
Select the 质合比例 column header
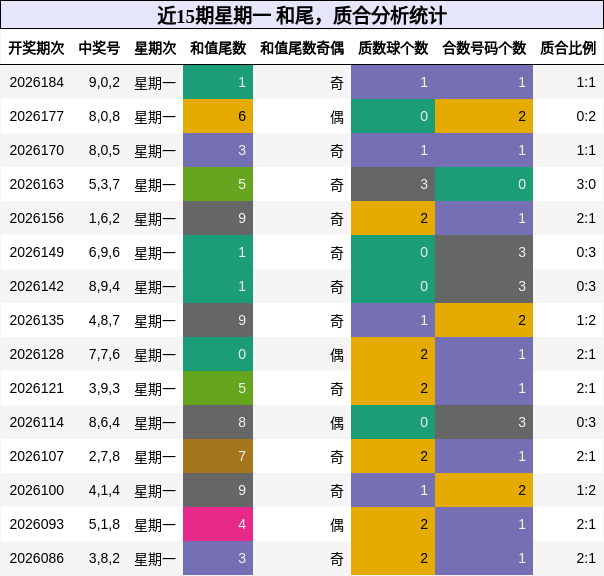tap(568, 48)
